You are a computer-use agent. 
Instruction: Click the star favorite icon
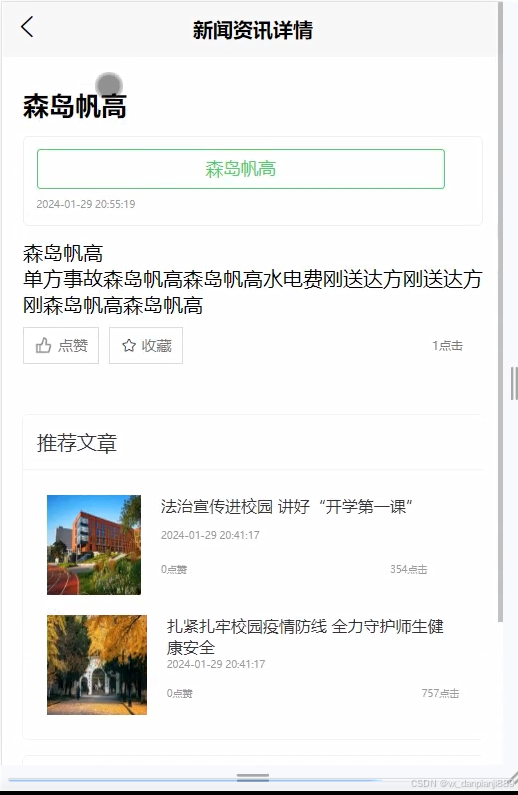click(129, 346)
